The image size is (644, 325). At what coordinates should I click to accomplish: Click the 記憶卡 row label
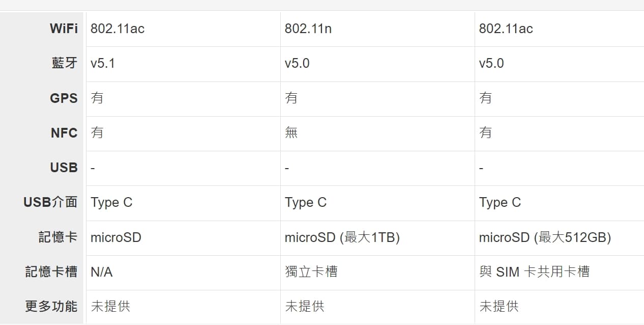pos(58,237)
